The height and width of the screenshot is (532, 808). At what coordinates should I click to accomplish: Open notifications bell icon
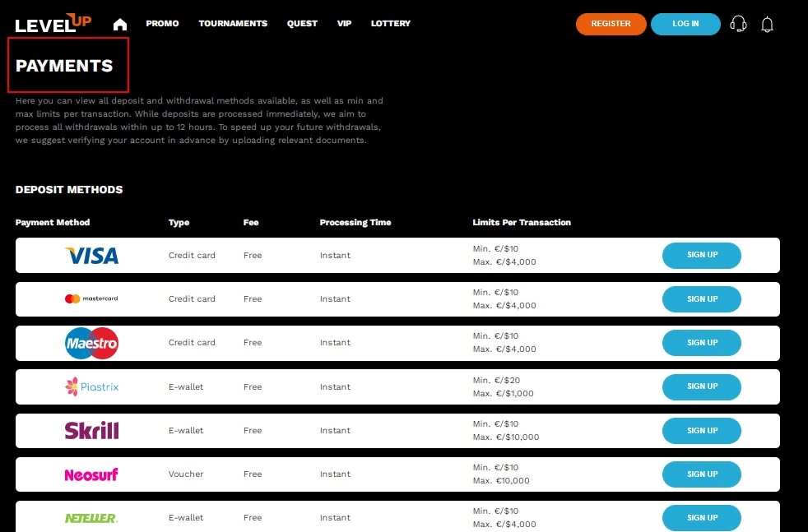click(768, 24)
